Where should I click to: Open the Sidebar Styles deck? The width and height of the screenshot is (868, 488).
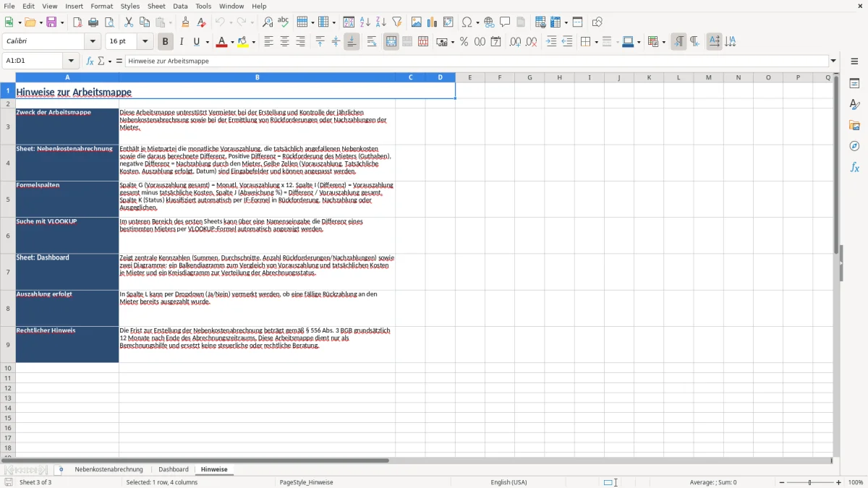click(x=854, y=105)
